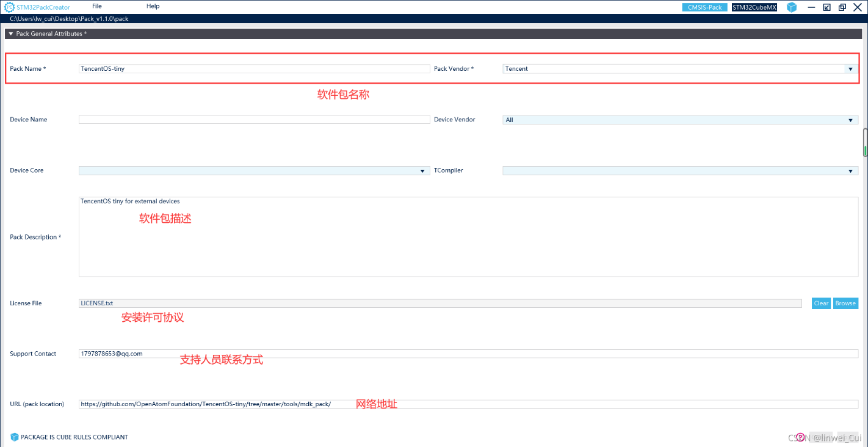Click the STM32PackCreator logo icon
The width and height of the screenshot is (868, 447).
10,7
